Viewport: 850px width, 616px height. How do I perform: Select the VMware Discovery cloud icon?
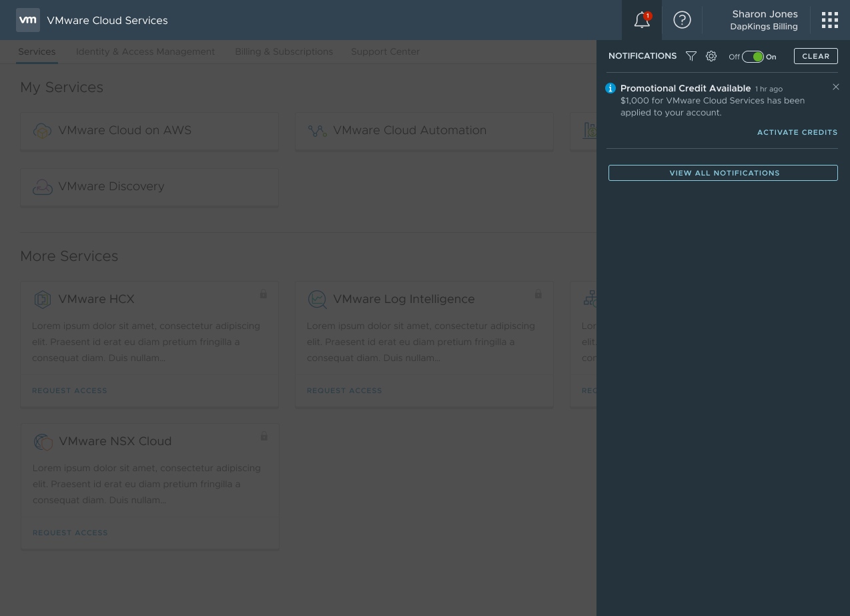point(43,187)
